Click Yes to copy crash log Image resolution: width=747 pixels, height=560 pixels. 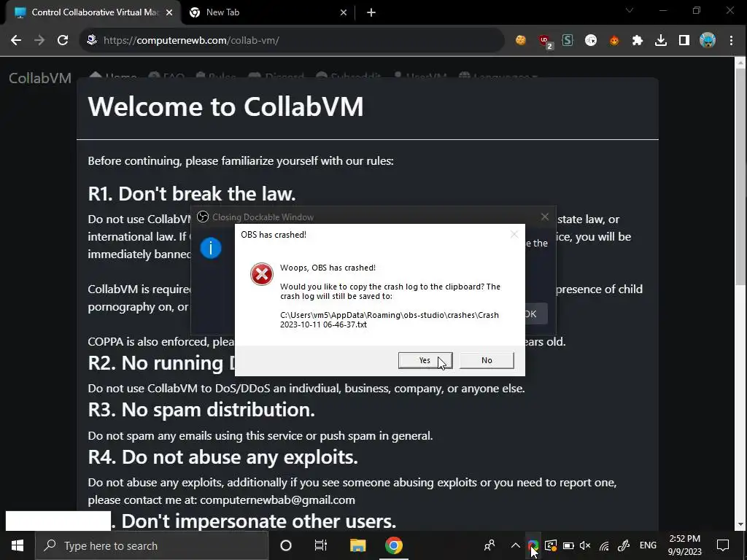coord(425,360)
